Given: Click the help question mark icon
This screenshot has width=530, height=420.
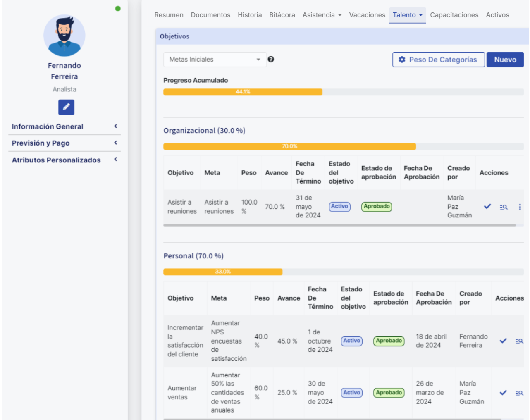Looking at the screenshot, I should (271, 59).
